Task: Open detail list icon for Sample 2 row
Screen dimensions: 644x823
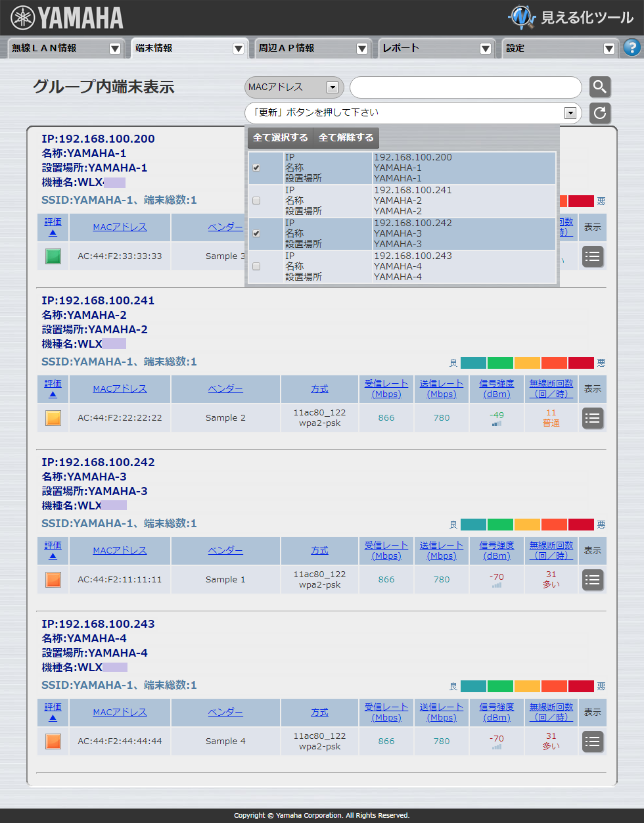Action: 592,418
